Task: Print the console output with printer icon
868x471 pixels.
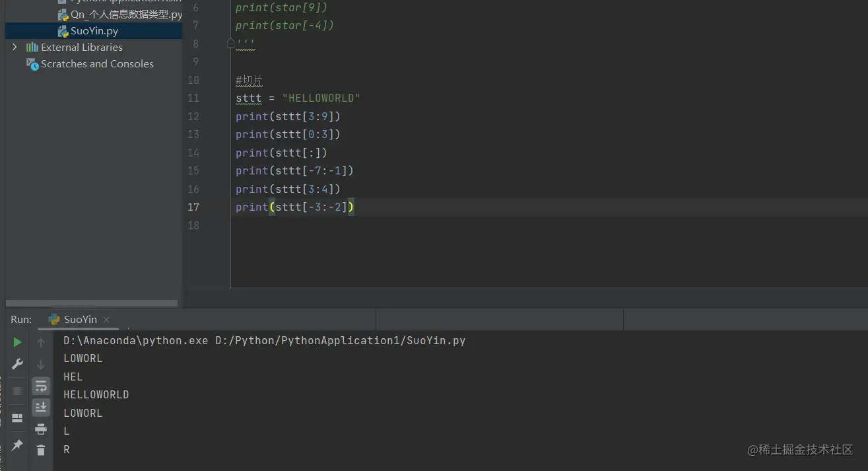Action: (41, 429)
